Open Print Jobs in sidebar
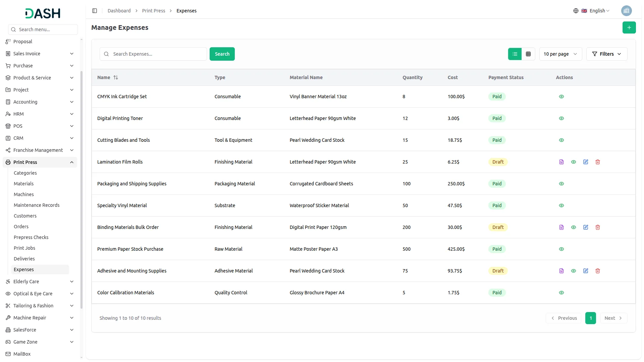 coord(24,248)
